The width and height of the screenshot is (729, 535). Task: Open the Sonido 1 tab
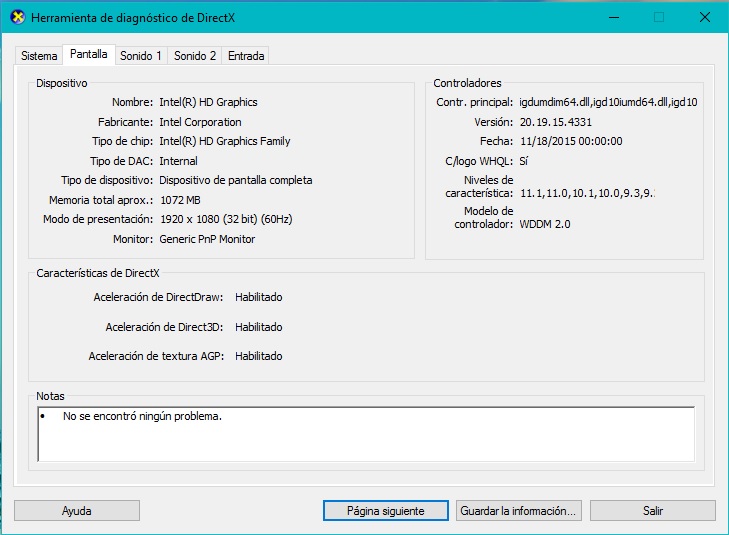(x=141, y=56)
